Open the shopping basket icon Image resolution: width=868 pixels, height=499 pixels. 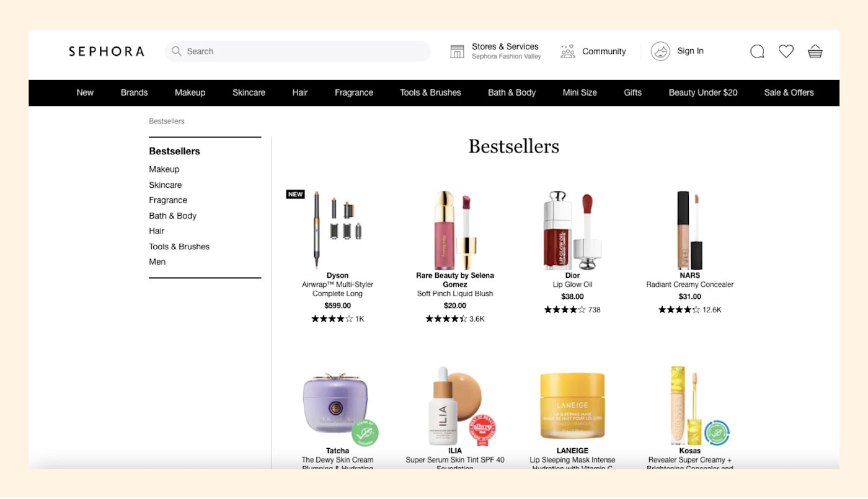815,51
